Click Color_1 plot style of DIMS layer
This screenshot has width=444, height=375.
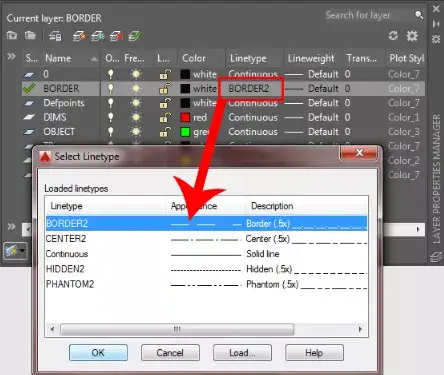point(404,117)
